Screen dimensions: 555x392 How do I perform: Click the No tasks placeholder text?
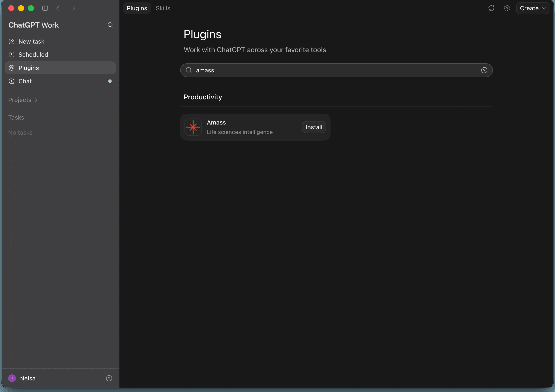[x=20, y=132]
